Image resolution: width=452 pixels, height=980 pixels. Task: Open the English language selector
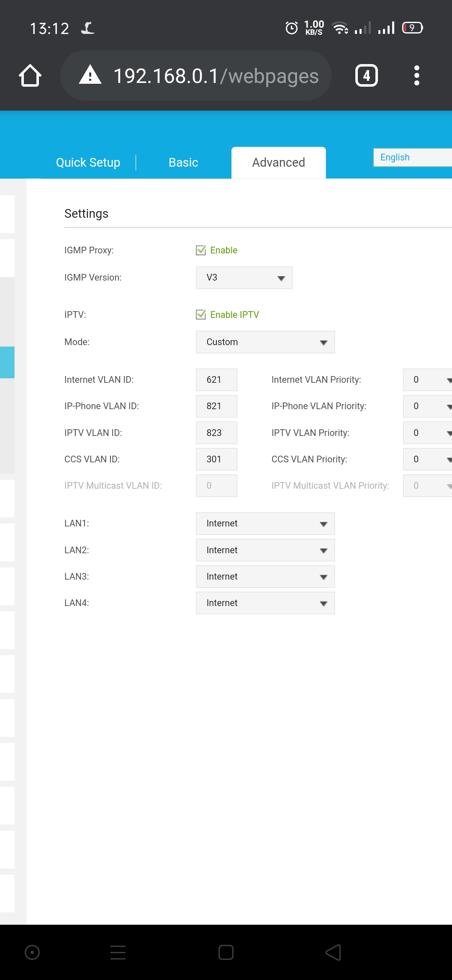tap(412, 157)
